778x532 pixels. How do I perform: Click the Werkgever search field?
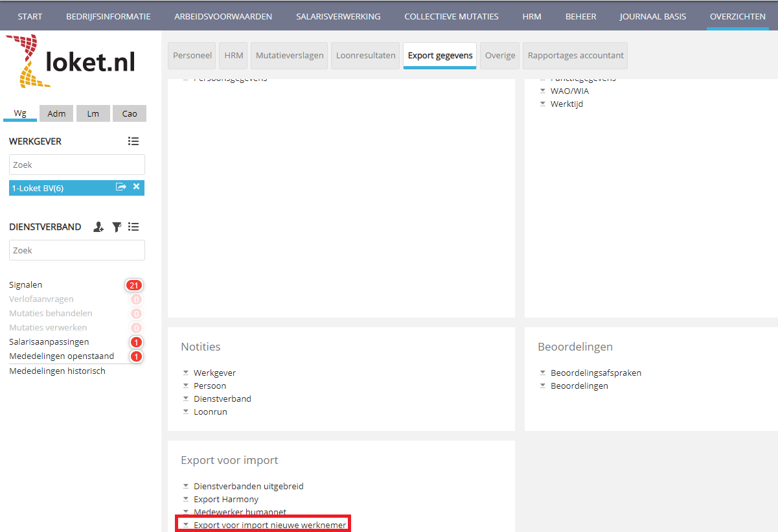[x=76, y=165]
